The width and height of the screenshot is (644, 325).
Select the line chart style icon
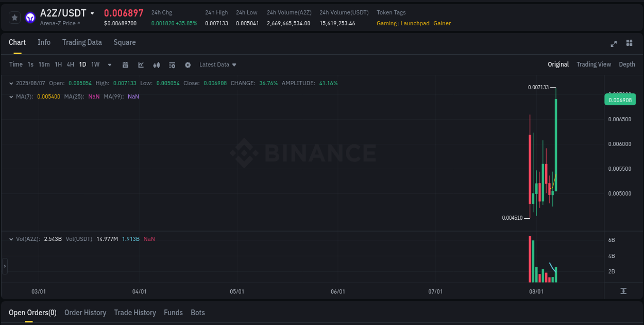click(141, 64)
